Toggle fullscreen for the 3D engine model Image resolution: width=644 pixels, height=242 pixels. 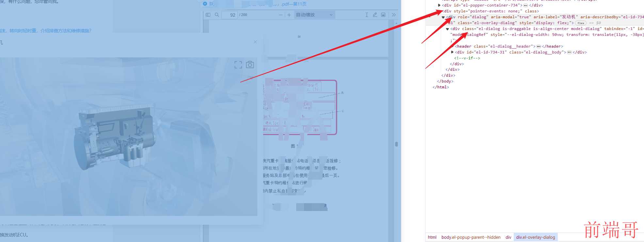point(238,65)
